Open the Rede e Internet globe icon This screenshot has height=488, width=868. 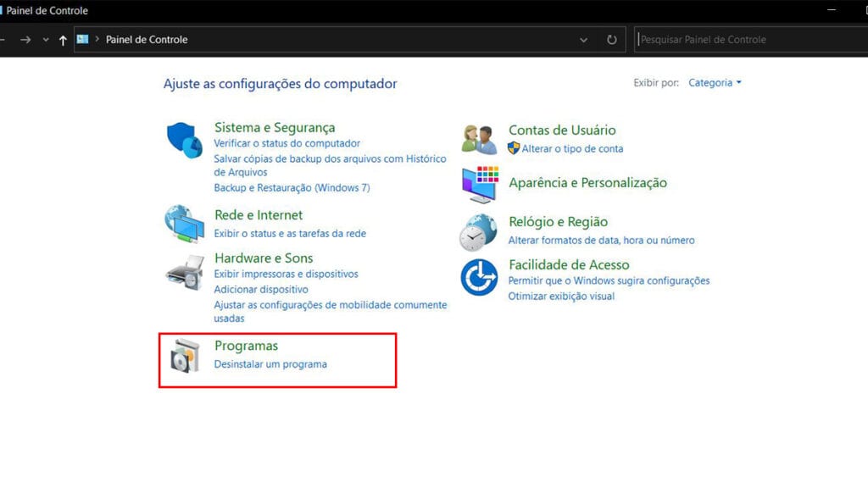point(184,224)
